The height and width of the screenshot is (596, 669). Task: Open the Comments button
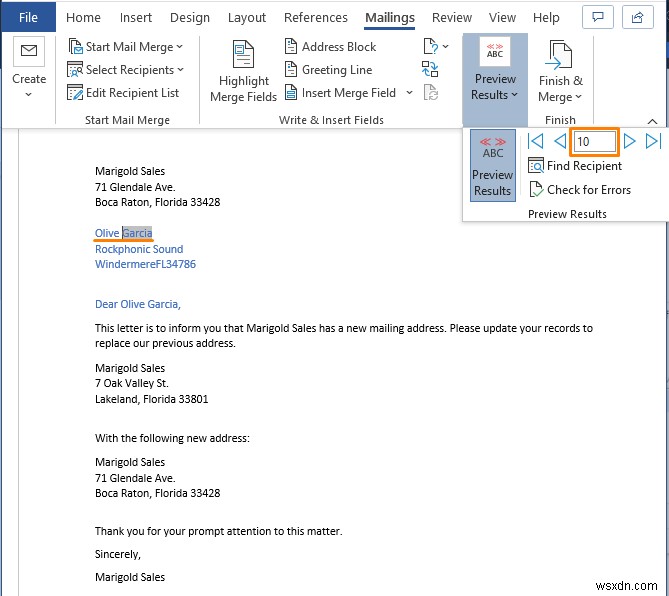coord(597,17)
